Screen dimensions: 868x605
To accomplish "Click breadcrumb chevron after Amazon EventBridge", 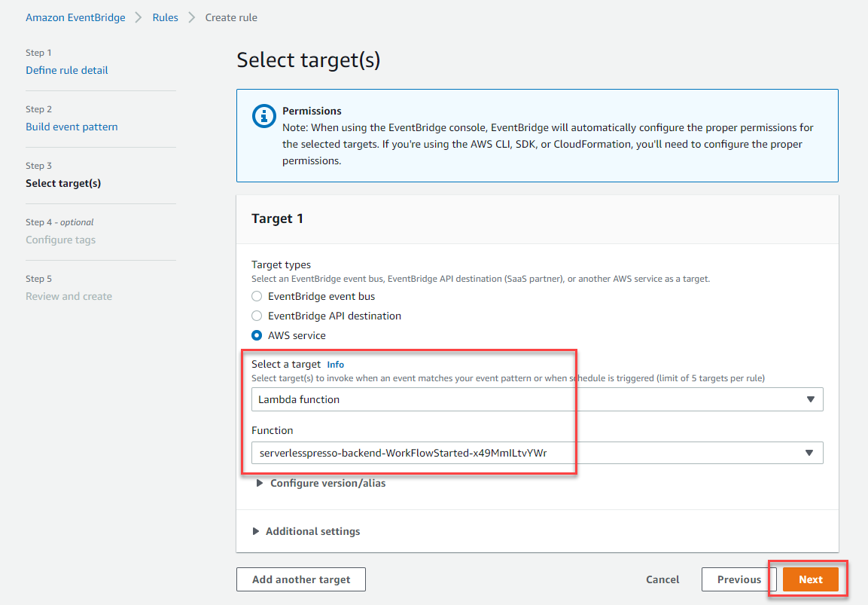I will pos(139,18).
